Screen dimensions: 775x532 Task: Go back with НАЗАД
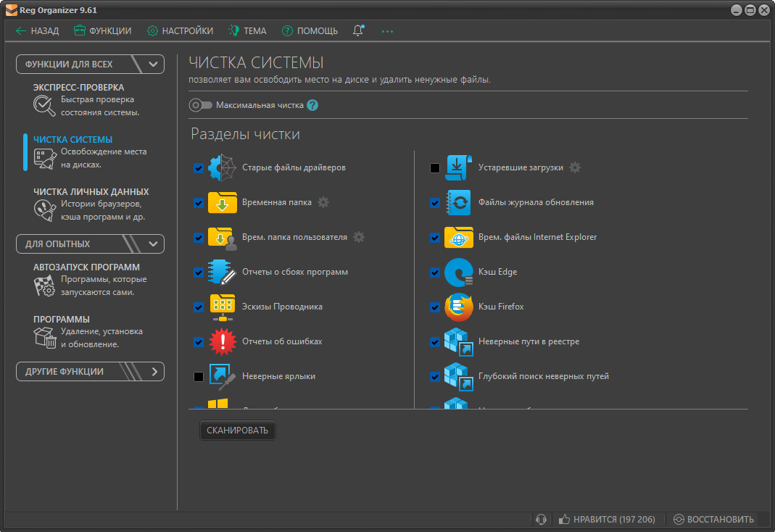pos(38,30)
